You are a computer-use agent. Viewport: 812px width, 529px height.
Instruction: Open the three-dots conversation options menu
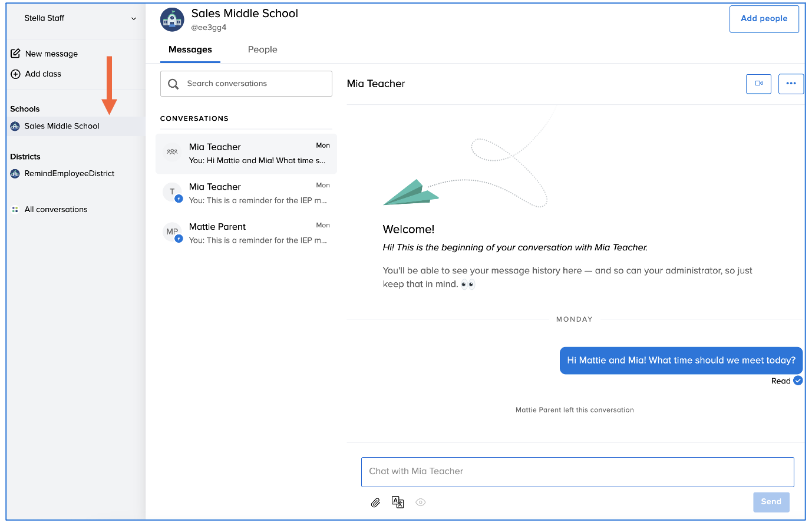pos(791,84)
